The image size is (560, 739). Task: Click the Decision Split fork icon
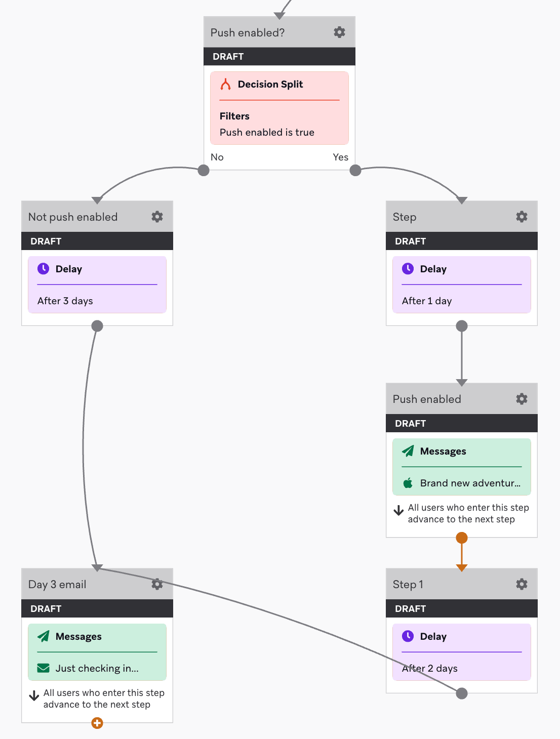pos(226,84)
